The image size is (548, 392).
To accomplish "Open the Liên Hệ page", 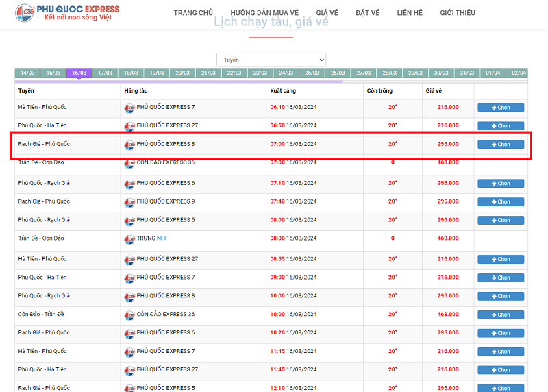I will click(410, 13).
